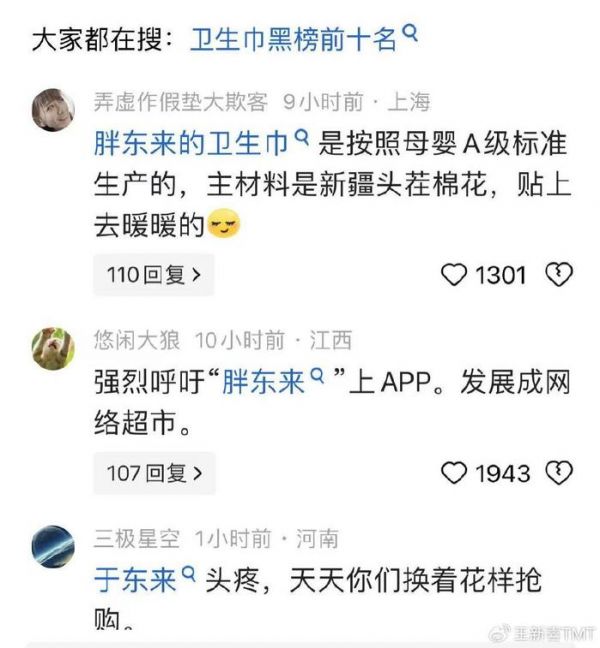Like the comment with 1301 likes
This screenshot has width=600, height=648.
tap(454, 275)
